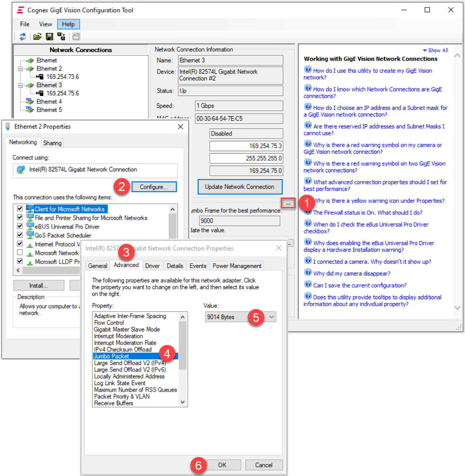The height and width of the screenshot is (476, 465).
Task: Click the open folder toolbar icon
Action: tap(38, 37)
